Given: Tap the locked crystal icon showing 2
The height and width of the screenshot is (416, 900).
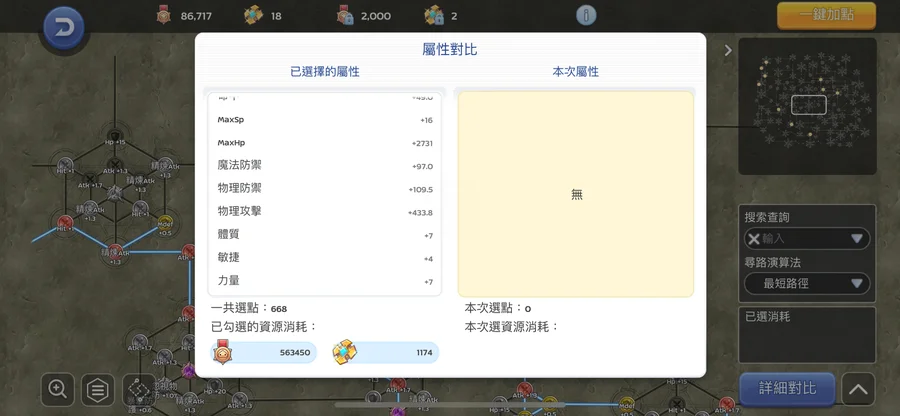Looking at the screenshot, I should 434,16.
